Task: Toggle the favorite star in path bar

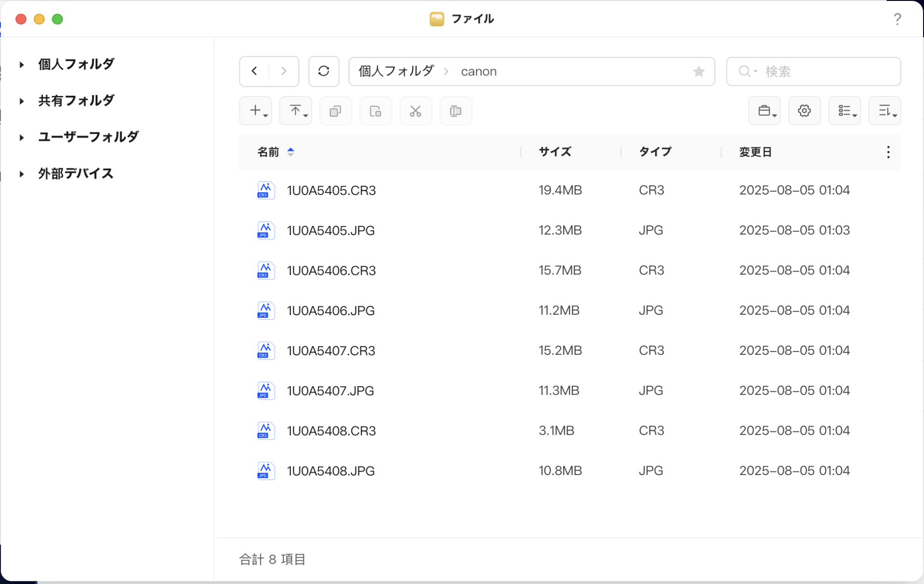Action: (x=698, y=72)
